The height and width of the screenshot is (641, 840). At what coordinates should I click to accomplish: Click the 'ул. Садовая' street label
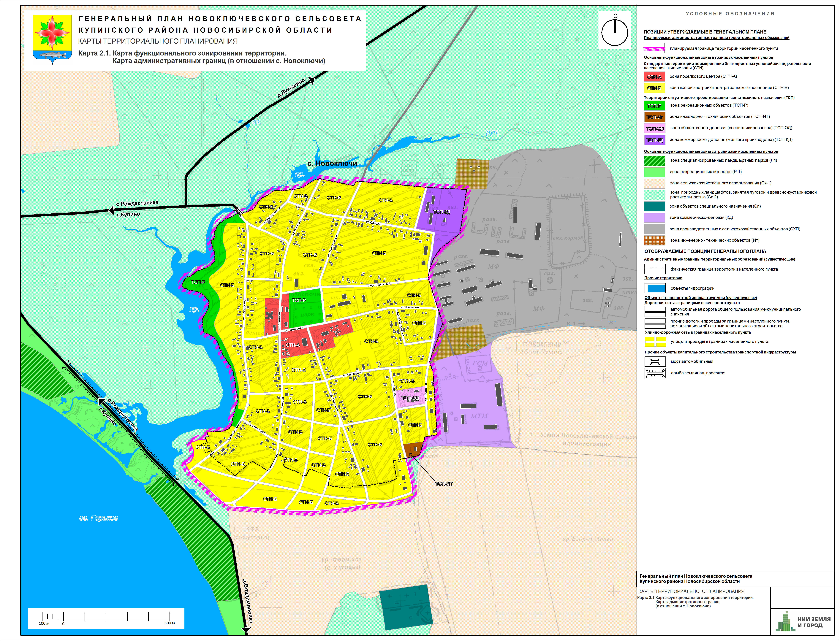coord(374,223)
